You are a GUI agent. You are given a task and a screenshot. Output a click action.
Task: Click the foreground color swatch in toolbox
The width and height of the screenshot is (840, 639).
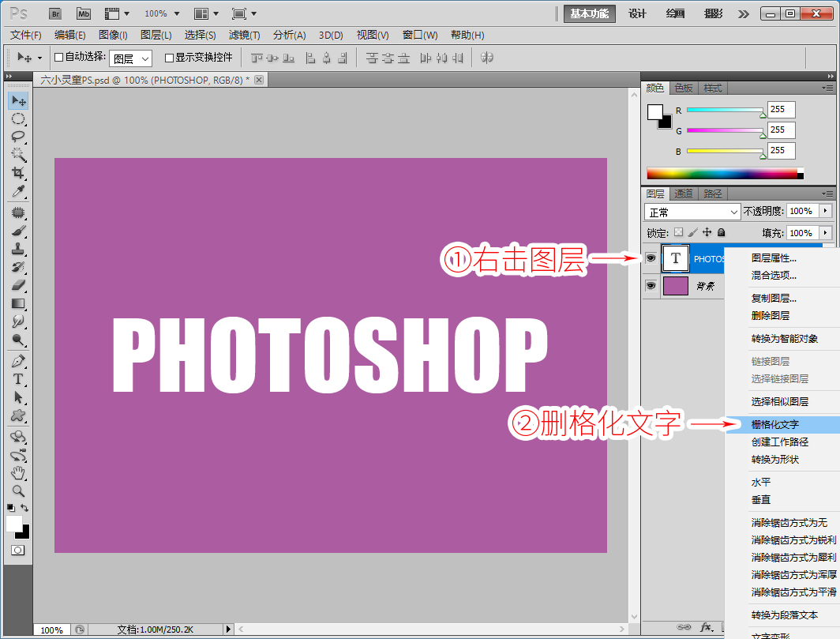click(x=13, y=523)
